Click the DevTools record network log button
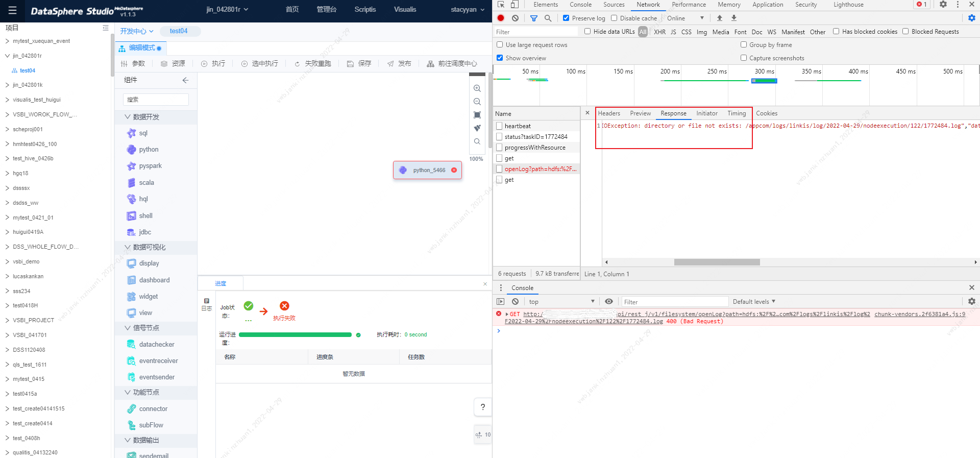The height and width of the screenshot is (458, 980). (501, 18)
